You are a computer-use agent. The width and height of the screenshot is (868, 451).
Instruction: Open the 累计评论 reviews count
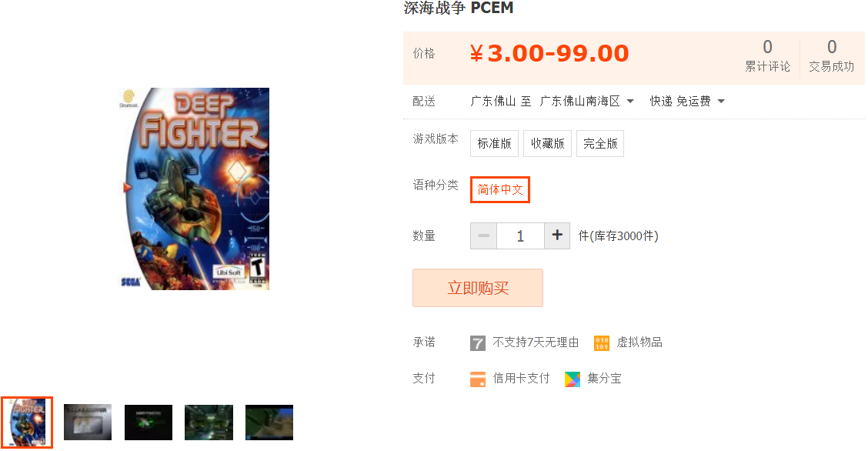coord(767,56)
